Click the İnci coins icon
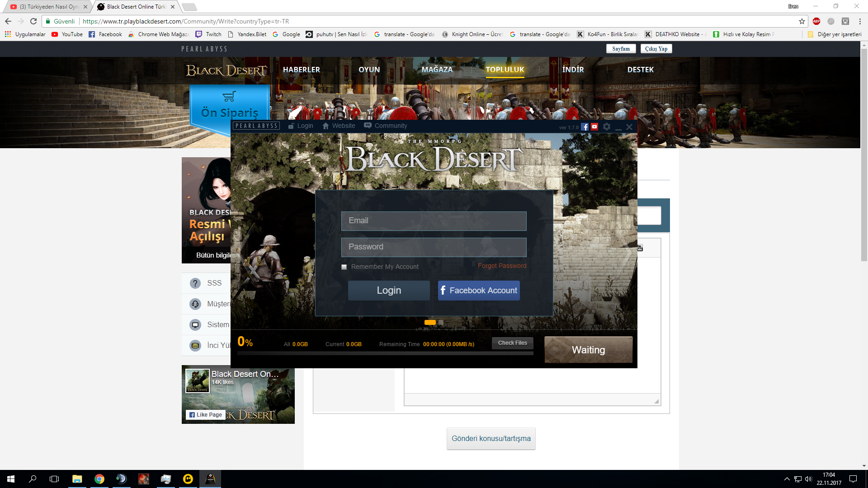 tap(195, 346)
